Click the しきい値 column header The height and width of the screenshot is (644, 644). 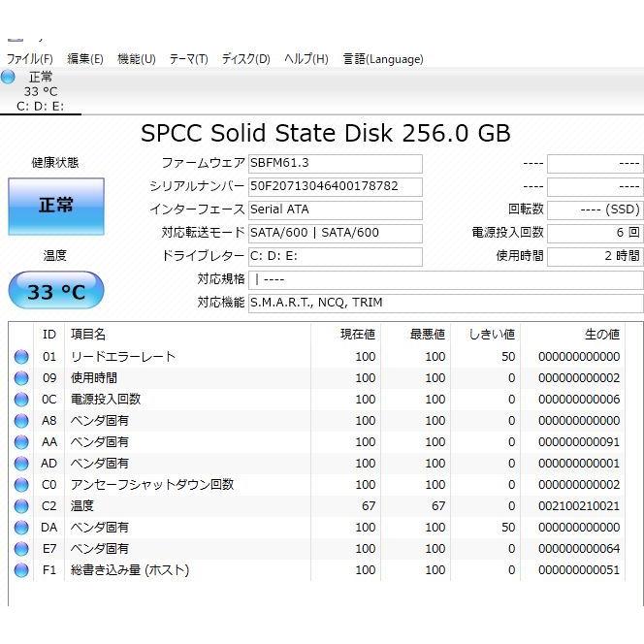coord(486,335)
